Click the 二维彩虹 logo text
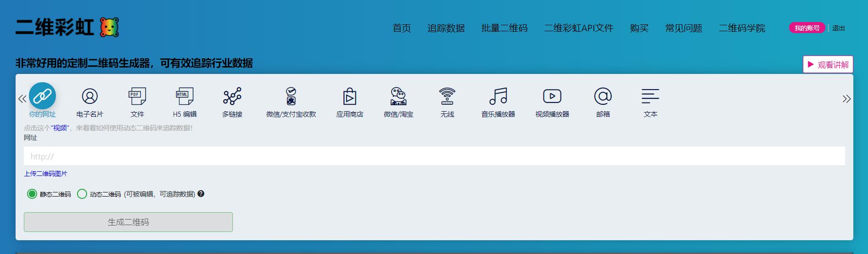 point(55,28)
